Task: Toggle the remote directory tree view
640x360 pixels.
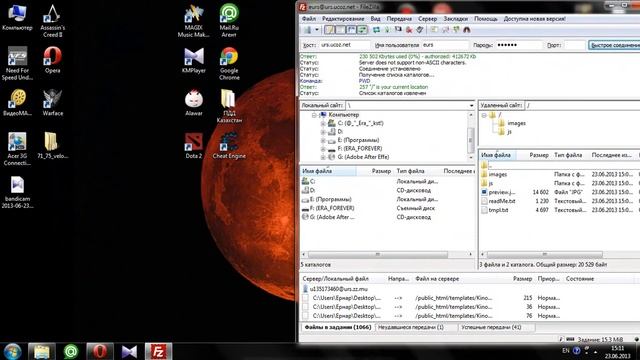Action: (x=351, y=30)
